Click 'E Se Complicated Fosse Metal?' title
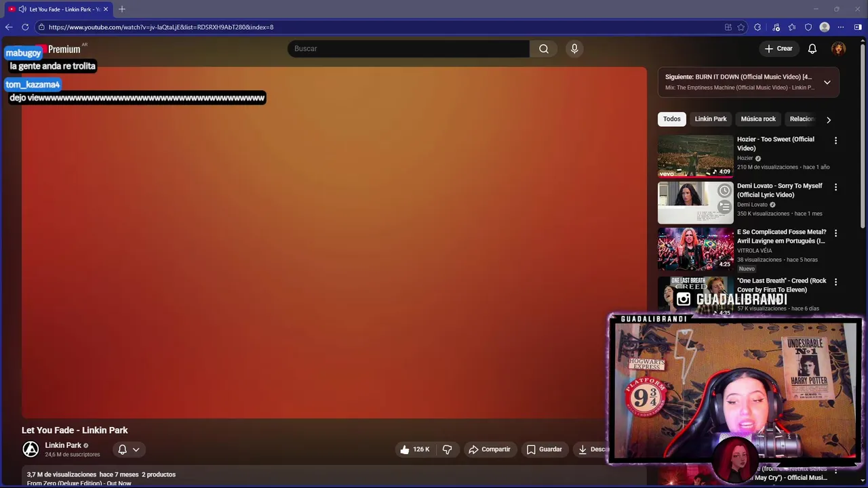This screenshot has height=488, width=868. [782, 237]
